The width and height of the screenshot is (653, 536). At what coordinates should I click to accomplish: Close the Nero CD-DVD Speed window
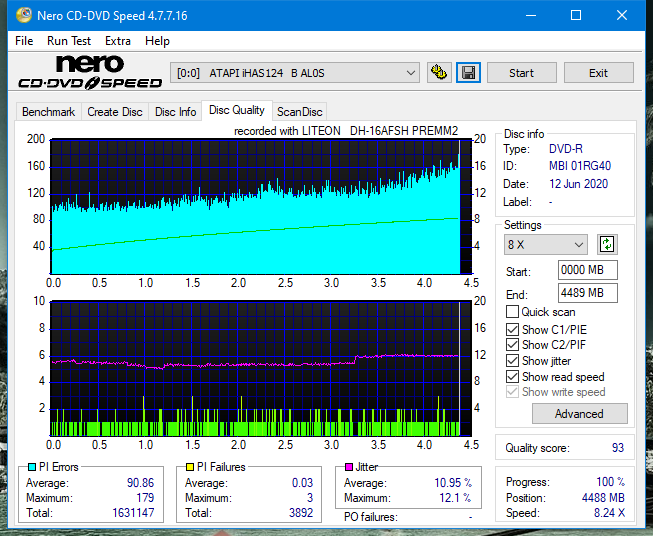622,15
